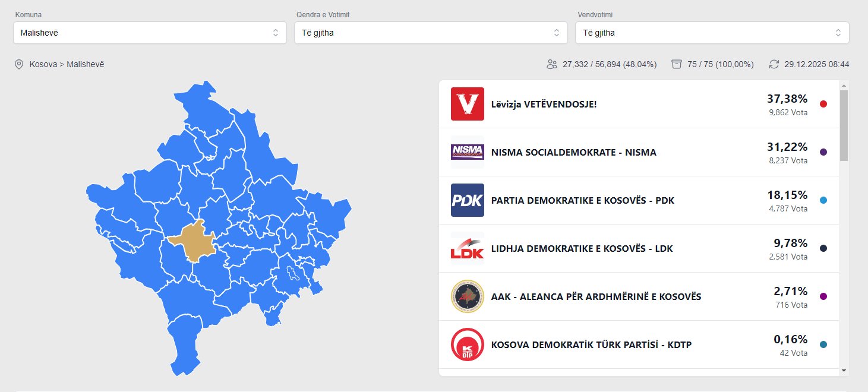
Task: Open the Qendra e Votimit dropdown
Action: (x=431, y=33)
